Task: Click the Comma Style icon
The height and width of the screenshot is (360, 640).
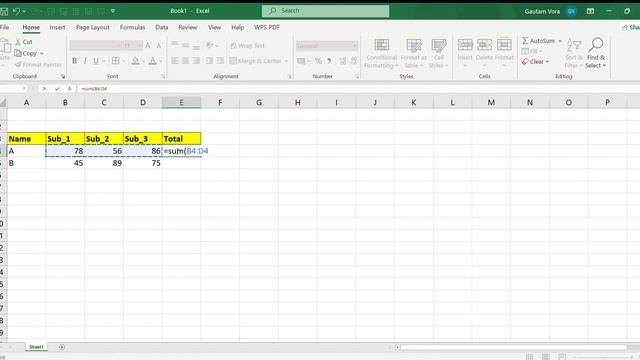Action: pyautogui.click(x=329, y=61)
